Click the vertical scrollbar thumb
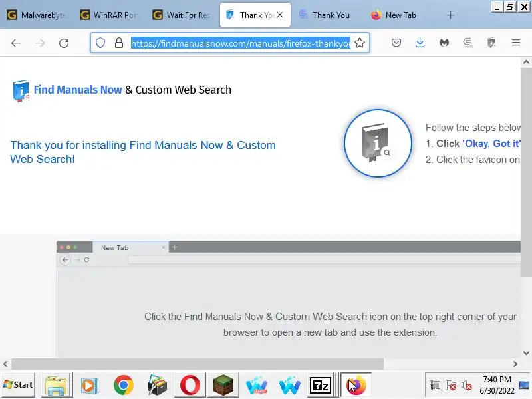 (526, 172)
